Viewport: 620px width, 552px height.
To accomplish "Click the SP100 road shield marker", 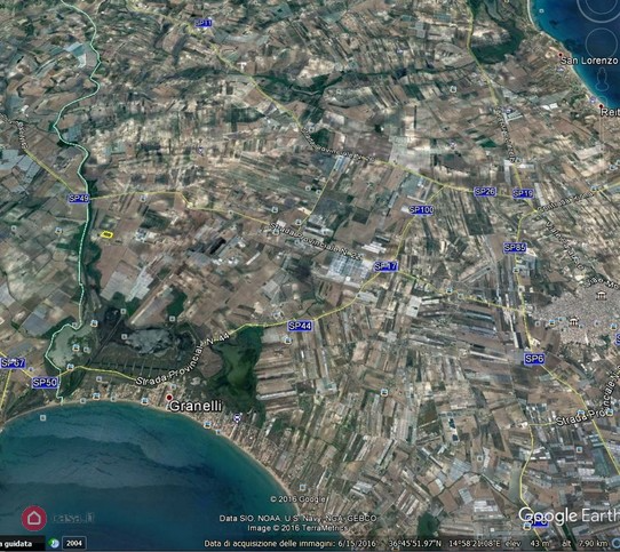I will (421, 210).
